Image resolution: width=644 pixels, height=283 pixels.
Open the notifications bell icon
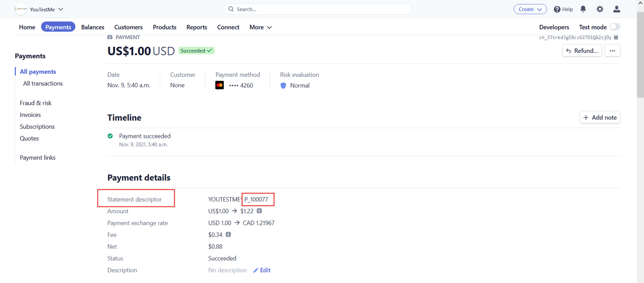pos(583,9)
